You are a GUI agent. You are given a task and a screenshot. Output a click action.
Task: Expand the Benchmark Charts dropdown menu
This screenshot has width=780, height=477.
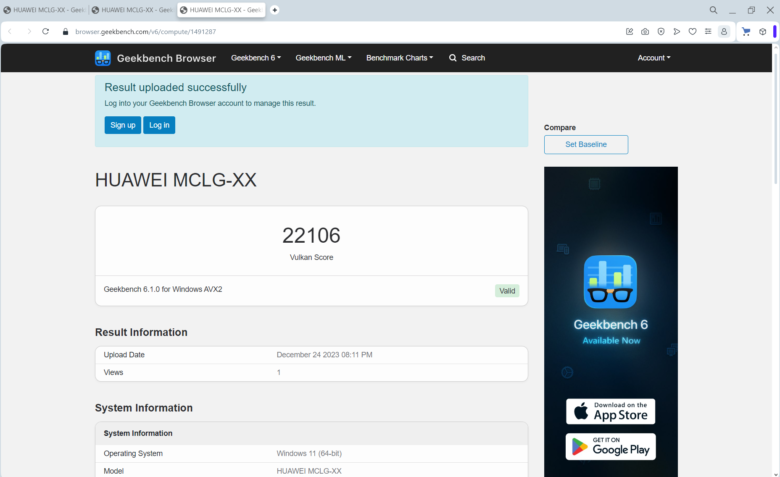(x=399, y=58)
